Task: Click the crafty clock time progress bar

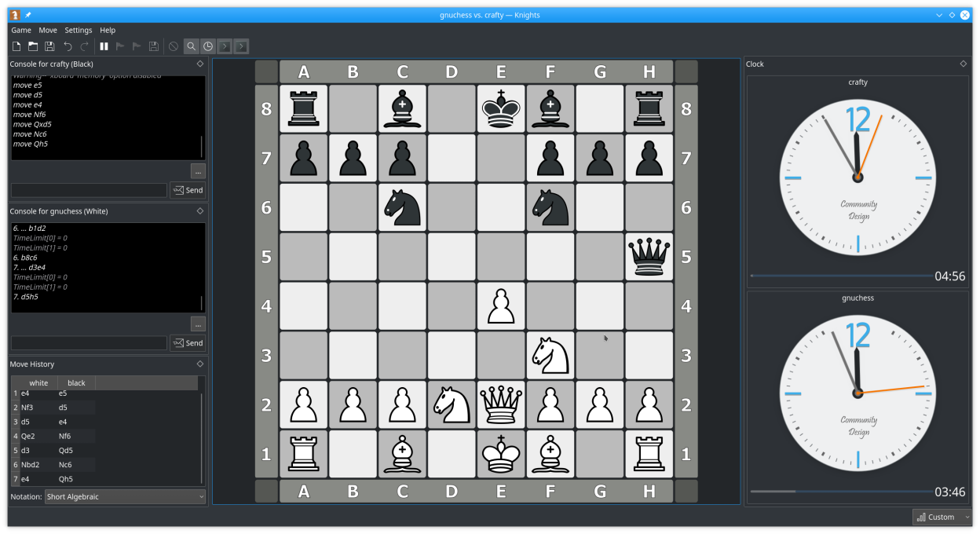Action: coord(839,276)
